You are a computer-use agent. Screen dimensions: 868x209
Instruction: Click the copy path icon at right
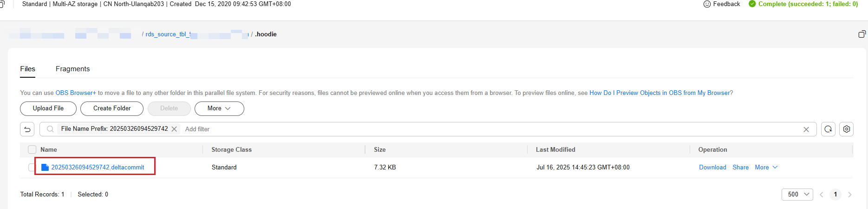(x=862, y=34)
